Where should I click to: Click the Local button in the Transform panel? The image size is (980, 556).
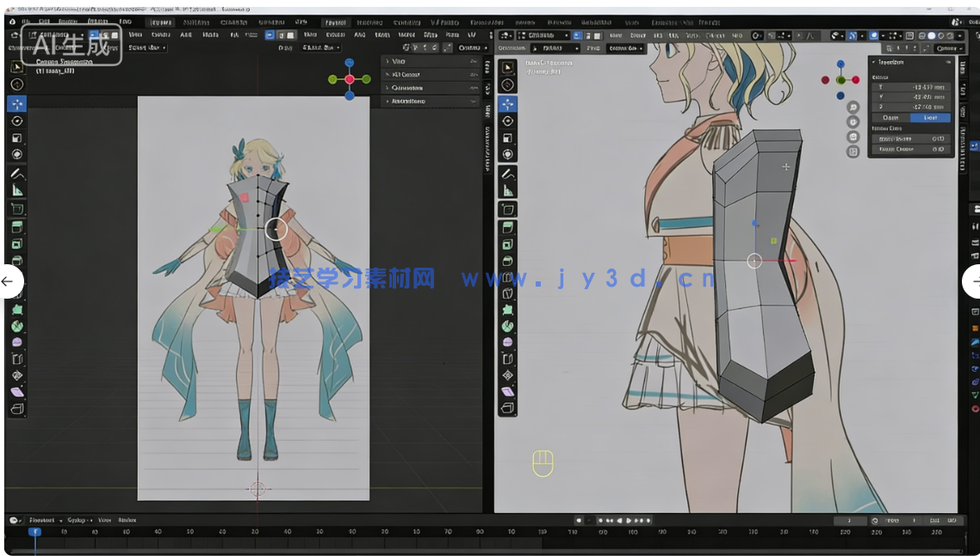click(930, 117)
